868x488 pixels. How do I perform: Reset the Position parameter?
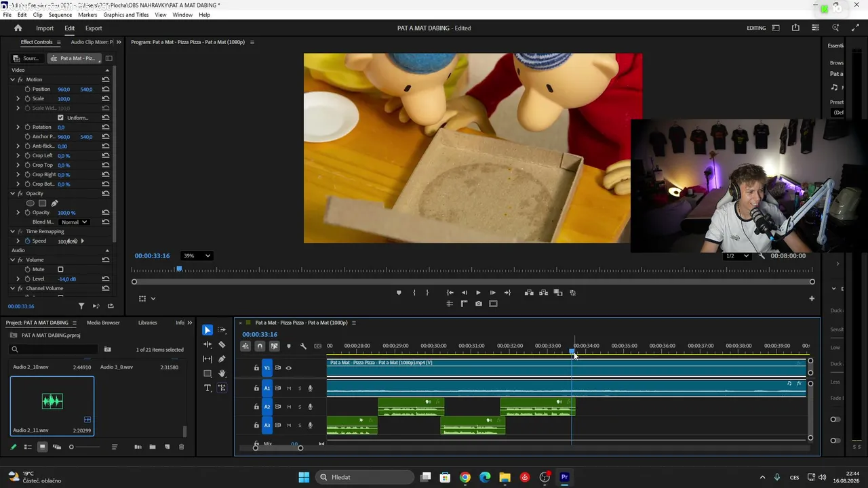pyautogui.click(x=106, y=89)
